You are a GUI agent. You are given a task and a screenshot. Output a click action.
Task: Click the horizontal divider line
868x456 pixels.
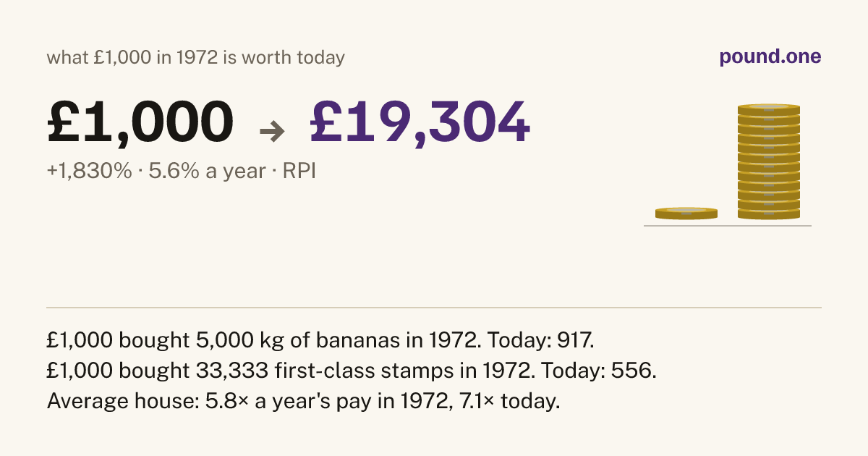click(434, 308)
